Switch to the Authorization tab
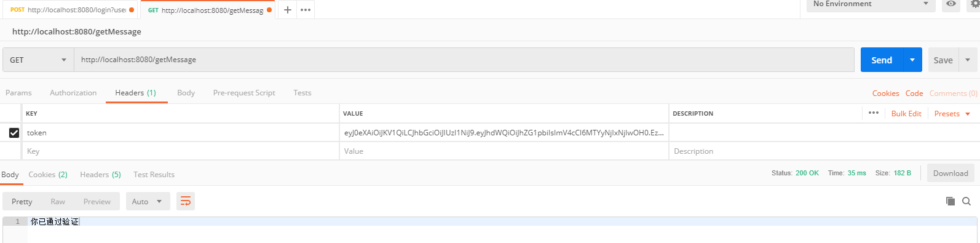This screenshot has width=980, height=243. tap(73, 93)
